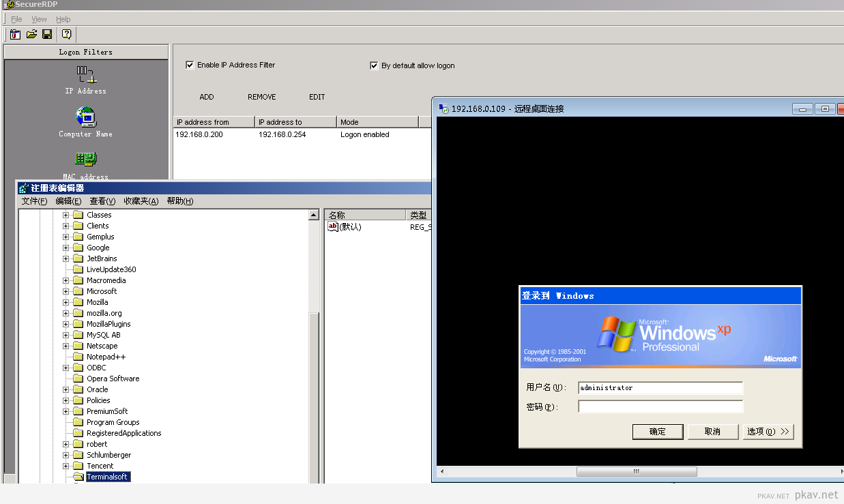Open the File menu in SecureRDP
The height and width of the screenshot is (504, 844).
pos(16,19)
